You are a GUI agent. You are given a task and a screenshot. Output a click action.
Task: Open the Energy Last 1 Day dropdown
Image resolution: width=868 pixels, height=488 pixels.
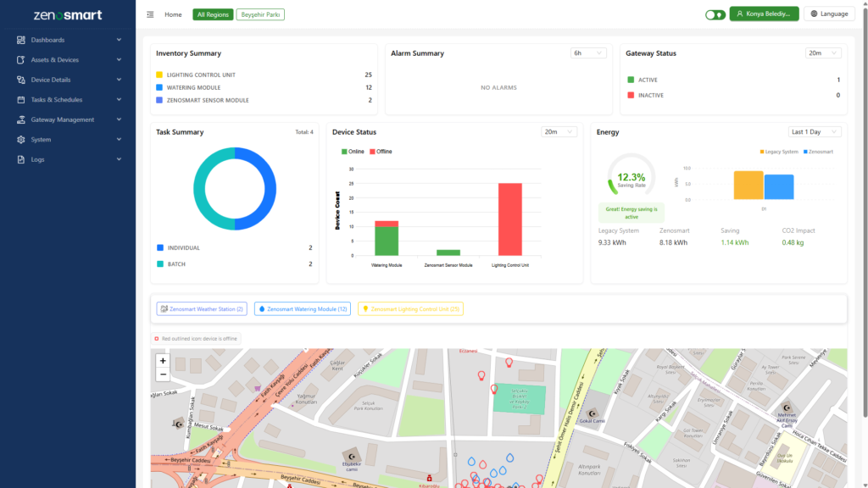pyautogui.click(x=815, y=131)
